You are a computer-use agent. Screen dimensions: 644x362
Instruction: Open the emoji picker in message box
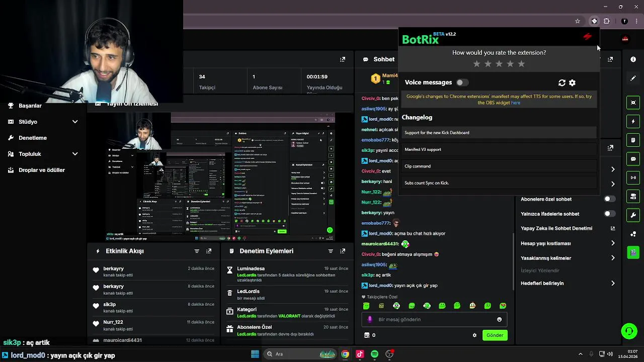click(499, 319)
